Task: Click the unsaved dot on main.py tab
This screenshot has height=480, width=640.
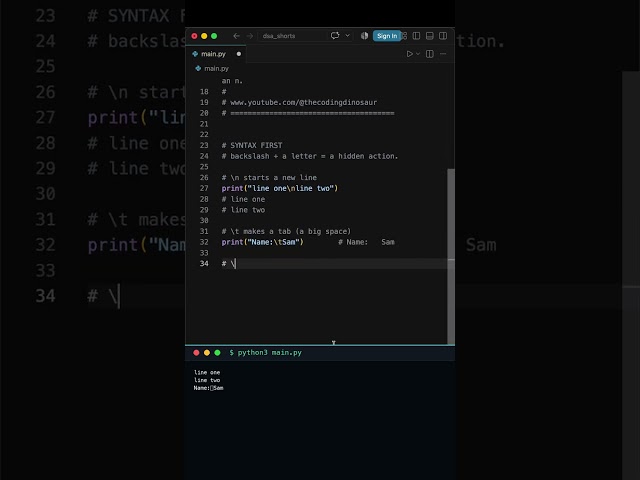Action: (239, 54)
